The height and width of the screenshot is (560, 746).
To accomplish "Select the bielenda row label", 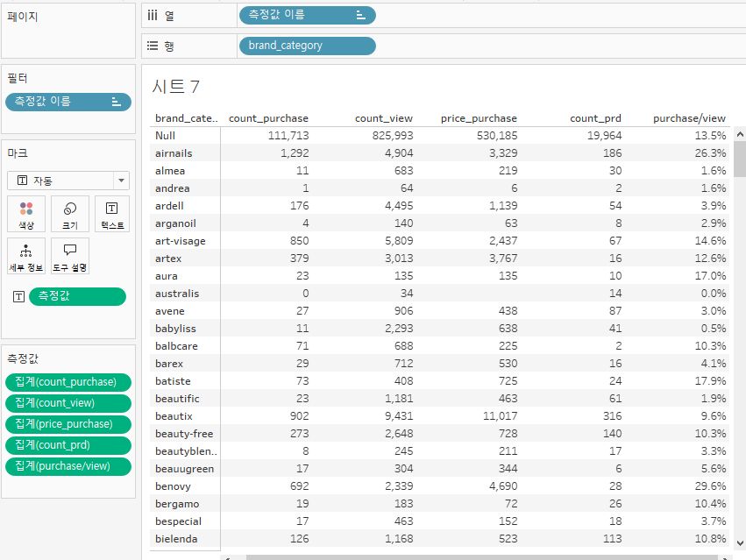I will 176,539.
